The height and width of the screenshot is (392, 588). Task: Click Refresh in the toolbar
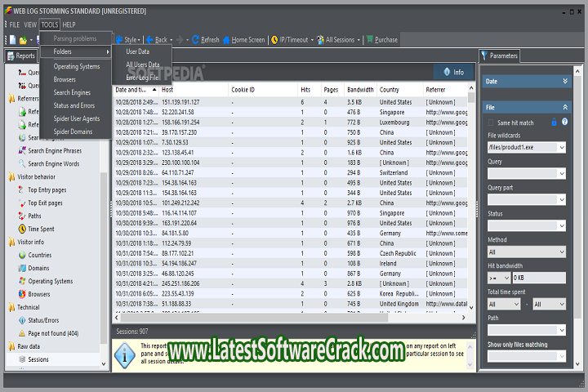[206, 40]
